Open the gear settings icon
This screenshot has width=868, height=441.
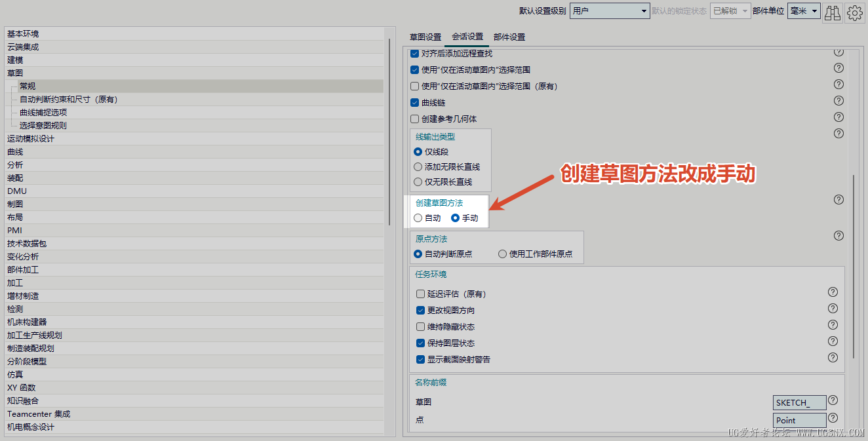855,12
